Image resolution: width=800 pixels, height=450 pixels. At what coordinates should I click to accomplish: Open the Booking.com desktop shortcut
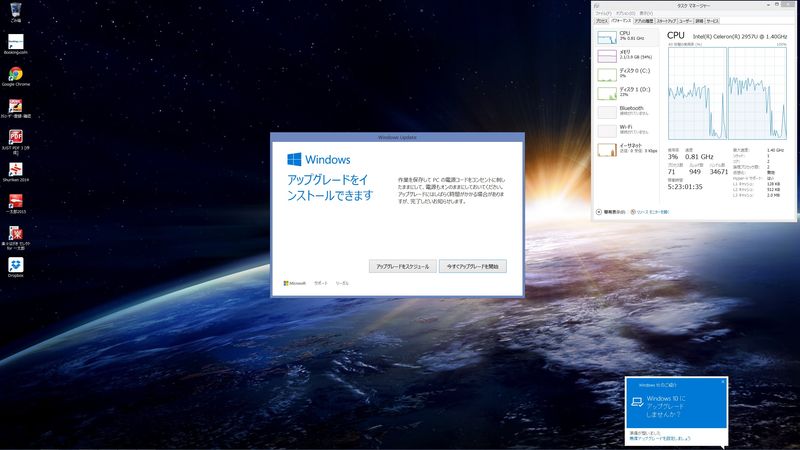16,44
